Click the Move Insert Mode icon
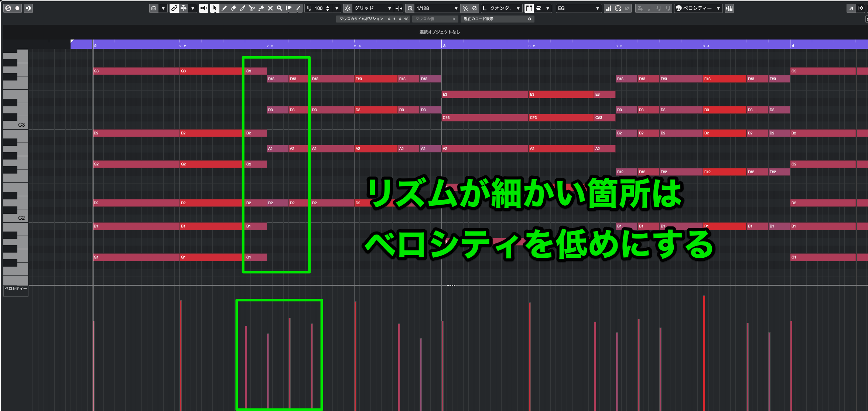The image size is (868, 411). click(640, 8)
